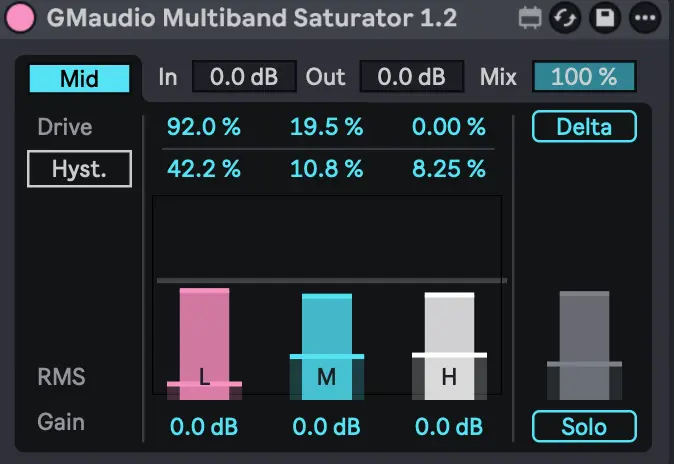Click the Gain label
The width and height of the screenshot is (674, 464).
pos(61,422)
